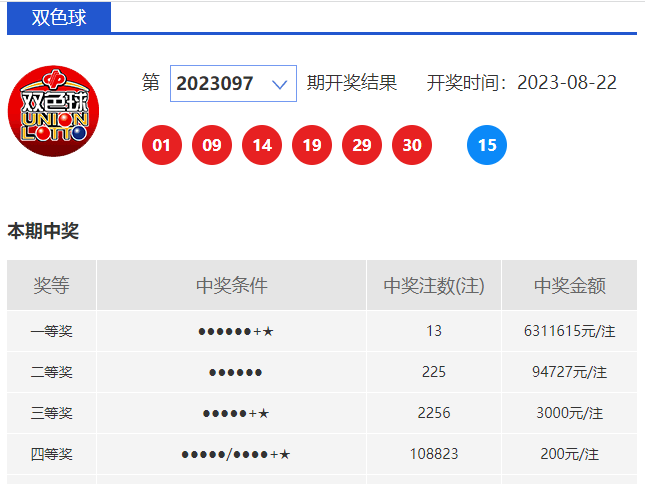Click the amount 6311615元/注
Viewport: 645px width, 484px height.
570,331
